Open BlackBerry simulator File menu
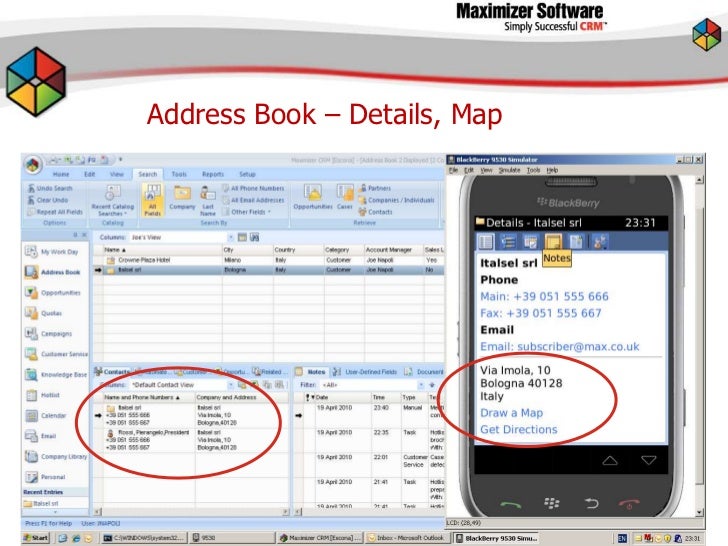The width and height of the screenshot is (728, 546). tap(453, 170)
